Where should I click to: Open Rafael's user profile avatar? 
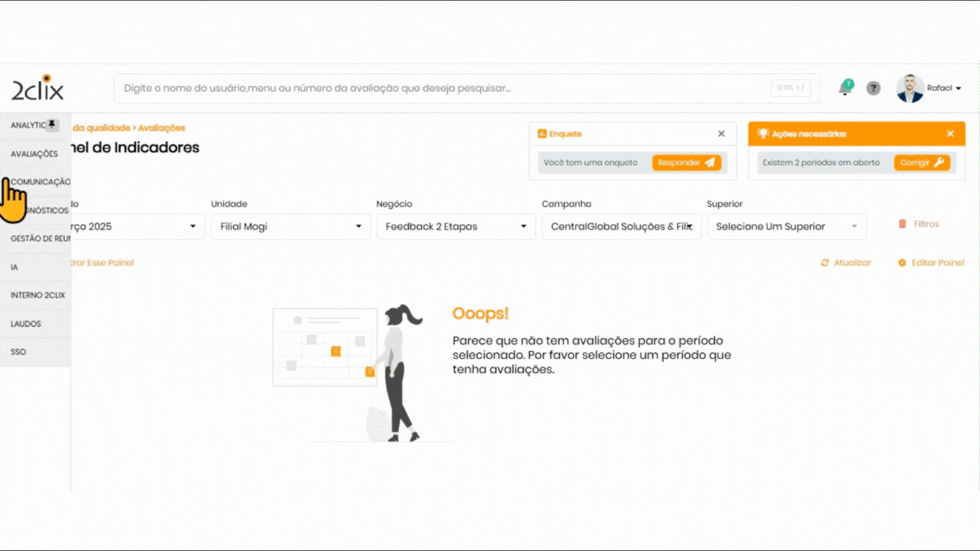pyautogui.click(x=910, y=88)
